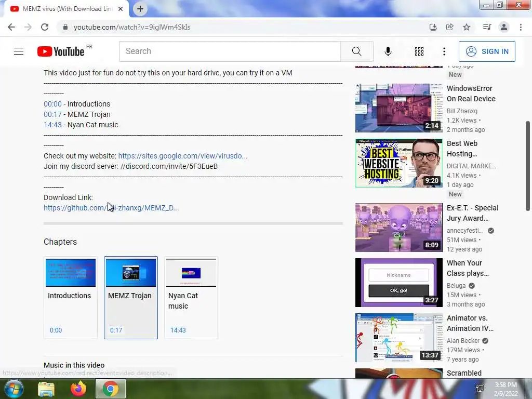
Task: Click the share page icon in address bar
Action: (450, 27)
